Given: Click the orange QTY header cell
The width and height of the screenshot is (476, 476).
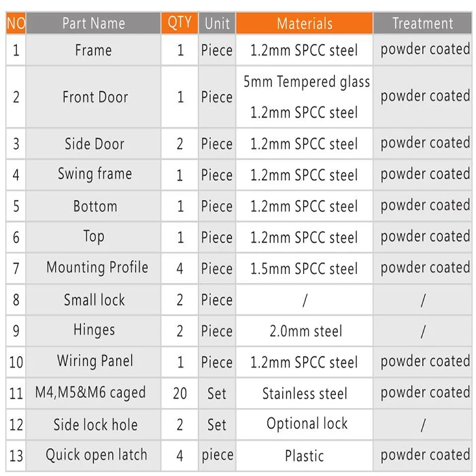Looking at the screenshot, I should [180, 23].
